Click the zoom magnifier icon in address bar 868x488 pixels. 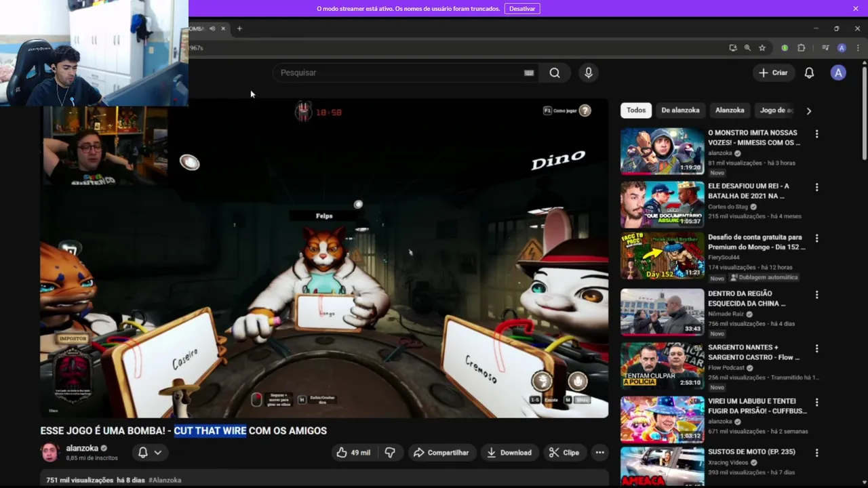(x=747, y=48)
